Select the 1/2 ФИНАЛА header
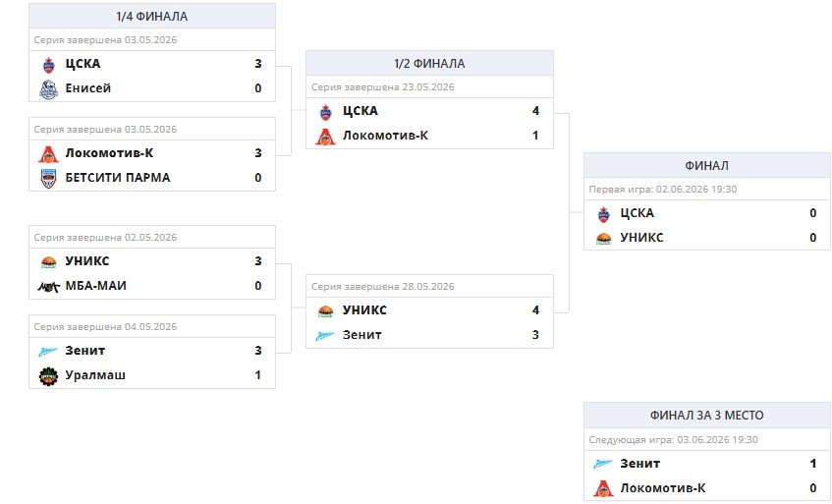Image resolution: width=832 pixels, height=504 pixels. click(429, 64)
